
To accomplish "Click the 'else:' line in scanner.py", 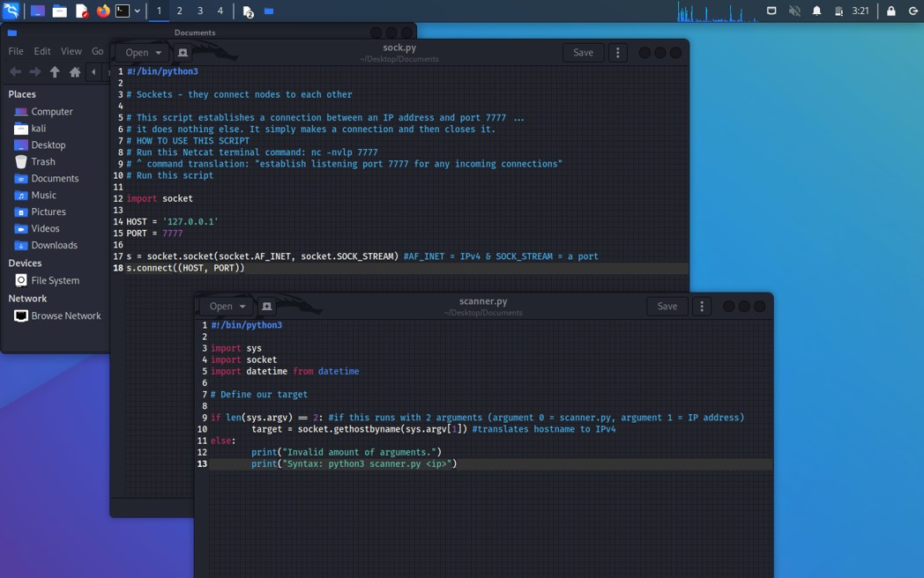I will point(223,441).
